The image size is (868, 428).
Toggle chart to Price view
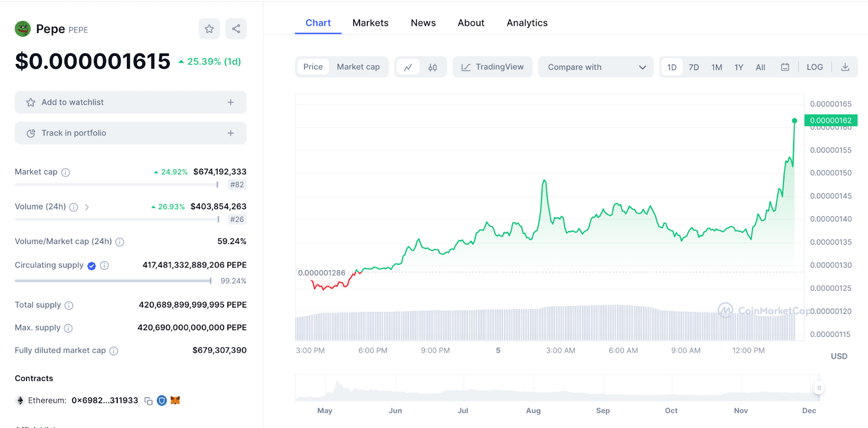click(313, 67)
